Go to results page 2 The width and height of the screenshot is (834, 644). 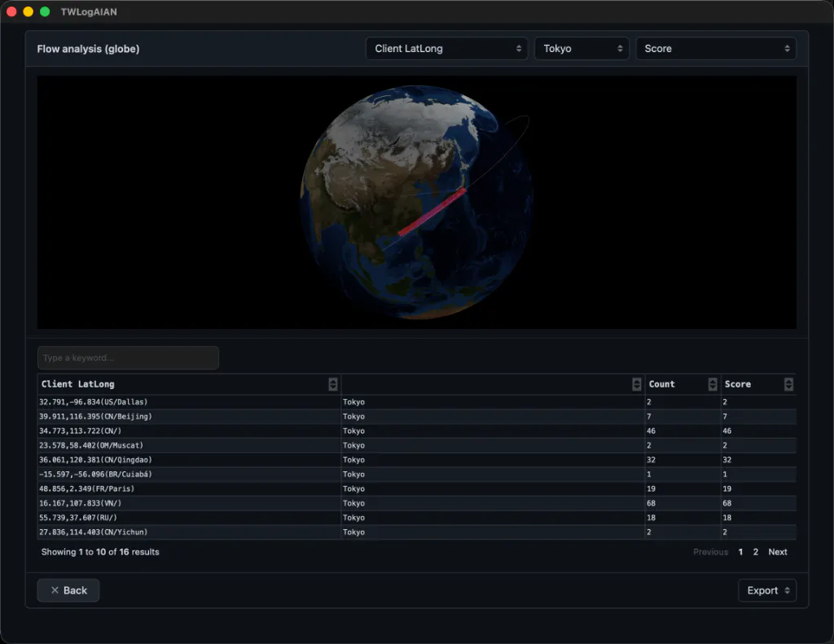pyautogui.click(x=755, y=552)
